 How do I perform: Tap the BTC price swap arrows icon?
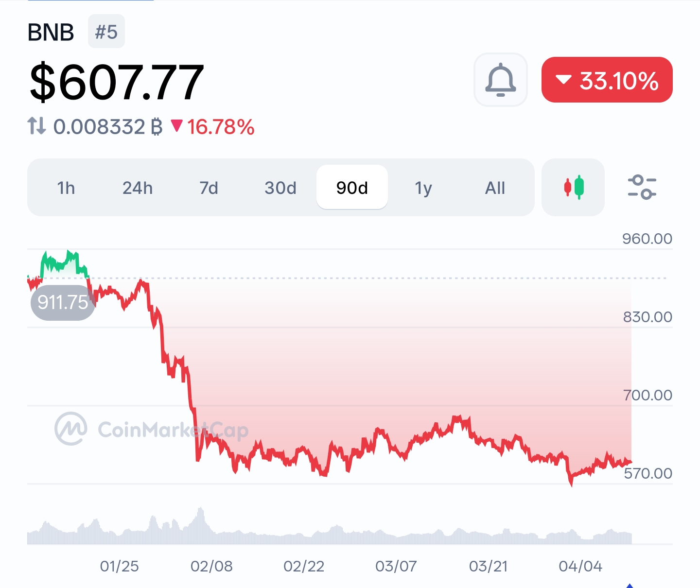pos(36,126)
